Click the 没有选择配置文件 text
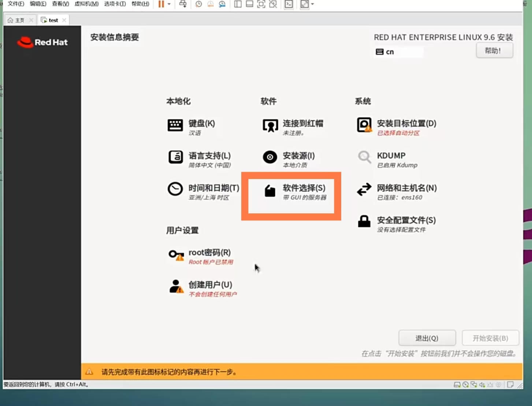 pos(401,230)
